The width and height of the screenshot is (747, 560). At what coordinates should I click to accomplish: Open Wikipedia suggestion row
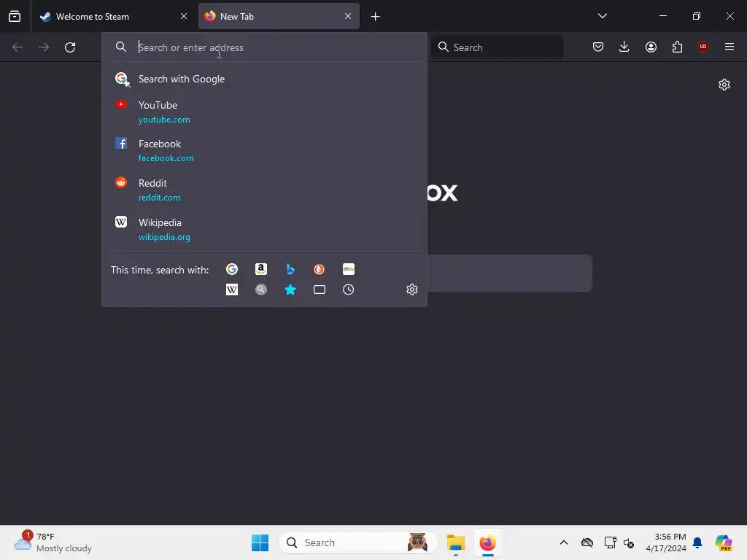(x=264, y=229)
